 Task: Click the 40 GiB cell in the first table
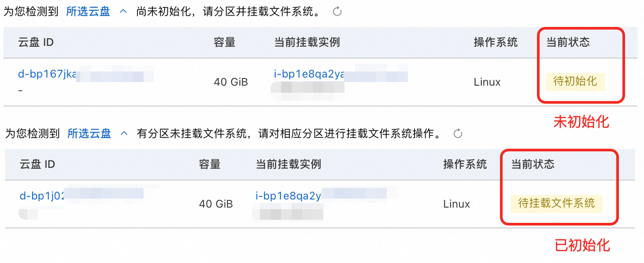point(231,82)
